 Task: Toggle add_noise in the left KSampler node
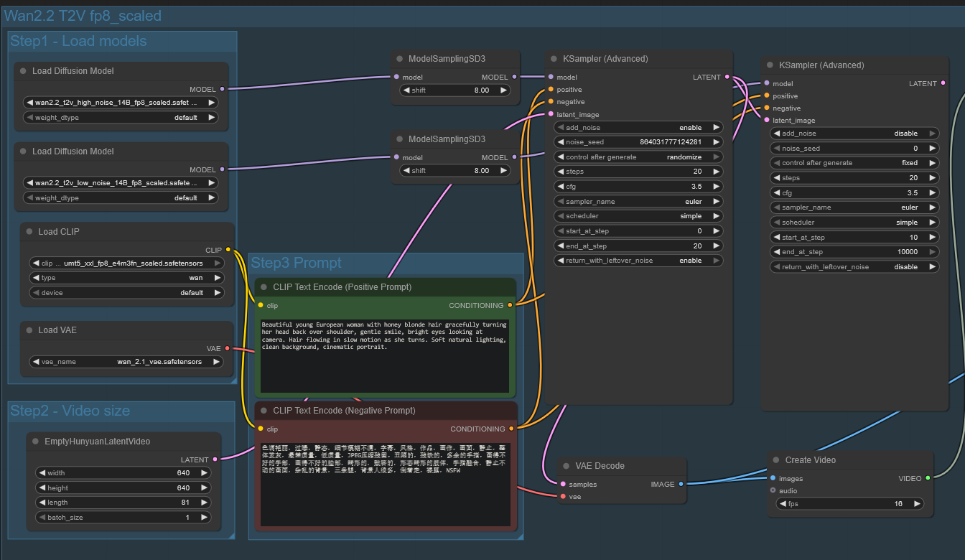click(x=638, y=127)
